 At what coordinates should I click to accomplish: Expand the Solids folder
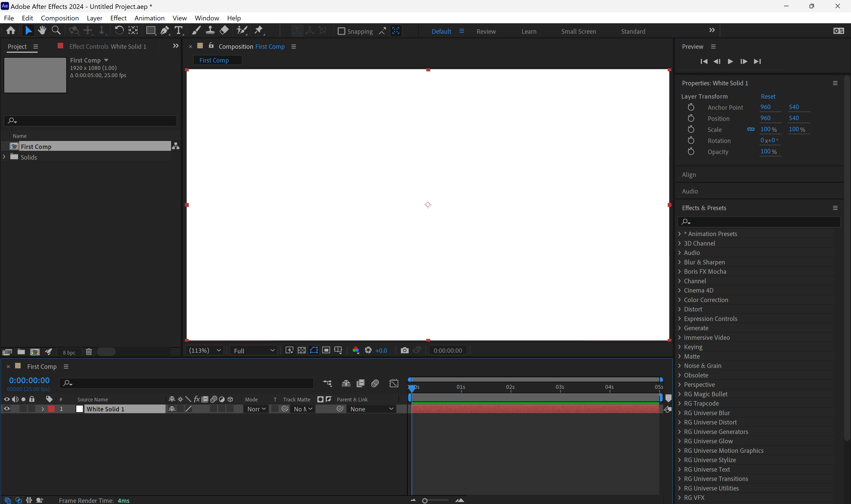(4, 157)
